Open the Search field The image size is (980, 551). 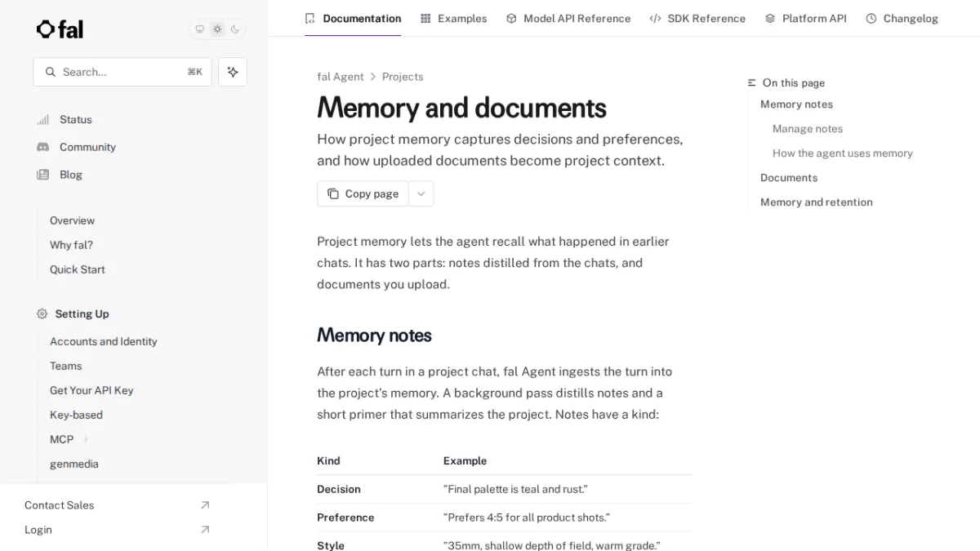tap(122, 72)
